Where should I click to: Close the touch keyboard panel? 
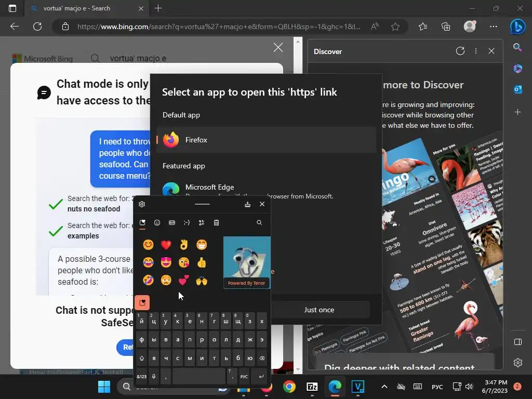point(262,204)
